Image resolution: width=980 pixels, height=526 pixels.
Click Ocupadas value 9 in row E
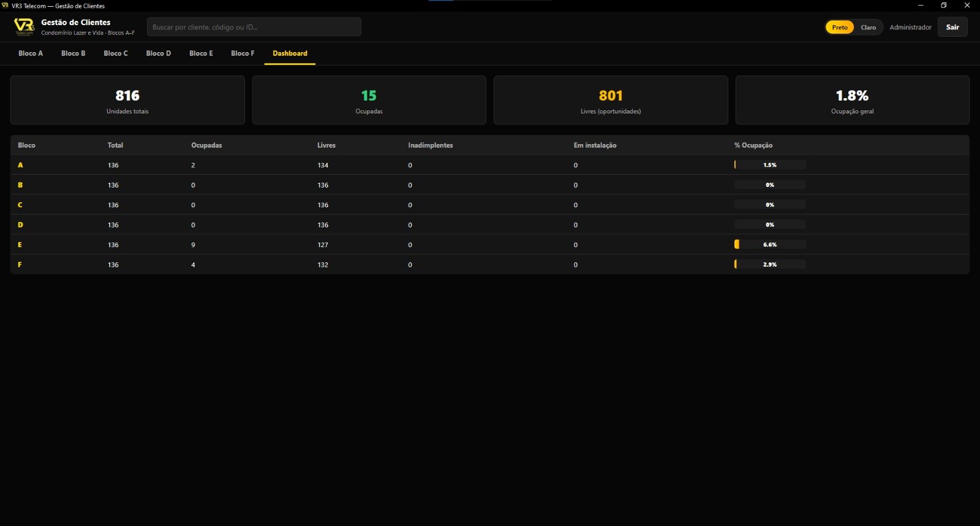click(193, 245)
